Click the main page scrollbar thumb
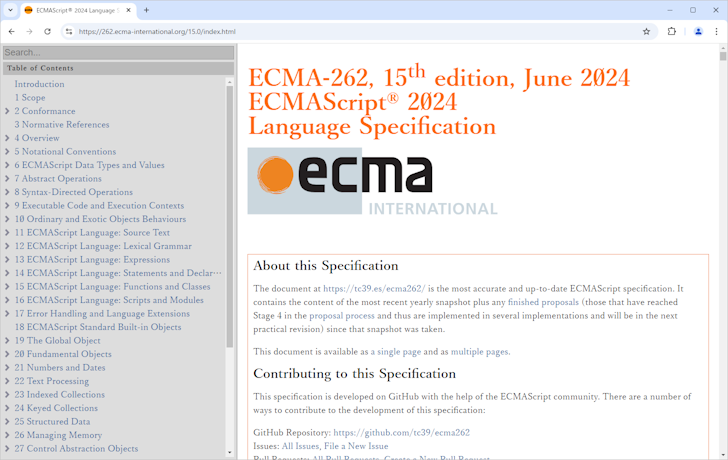This screenshot has height=460, width=728. click(723, 56)
